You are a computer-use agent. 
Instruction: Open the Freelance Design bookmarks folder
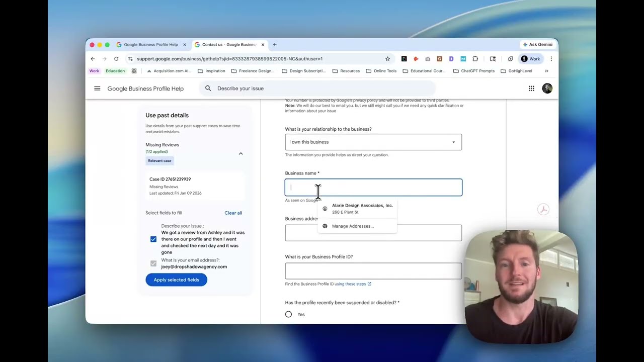click(253, 71)
